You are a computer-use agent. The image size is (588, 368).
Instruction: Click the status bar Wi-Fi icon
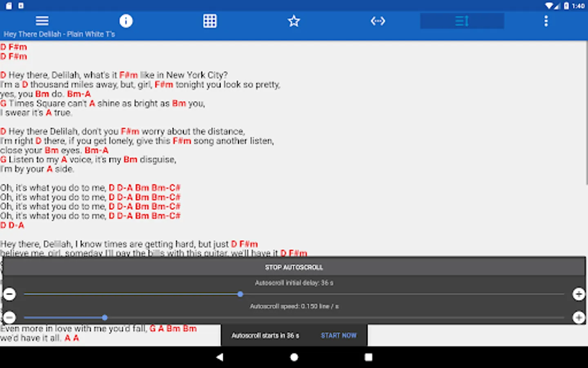click(x=549, y=6)
